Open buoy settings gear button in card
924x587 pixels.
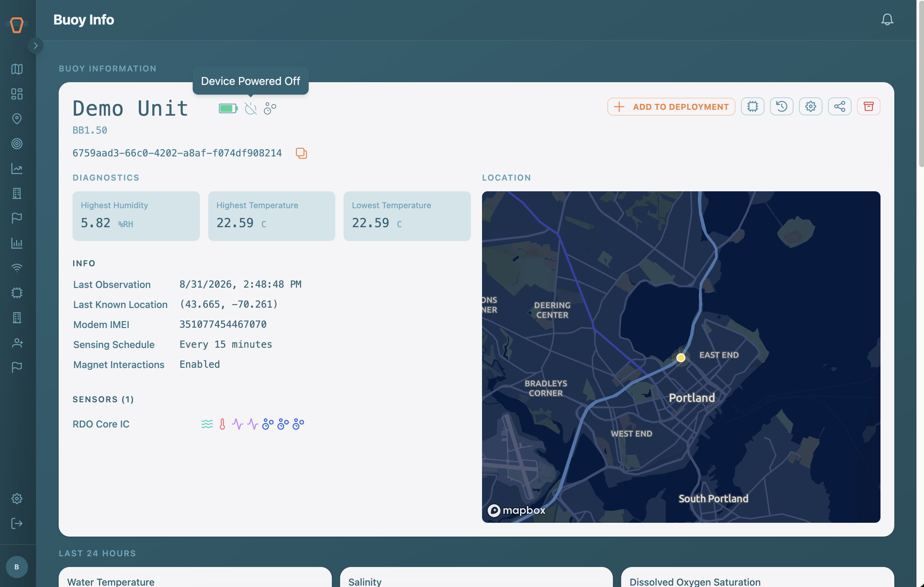point(810,107)
